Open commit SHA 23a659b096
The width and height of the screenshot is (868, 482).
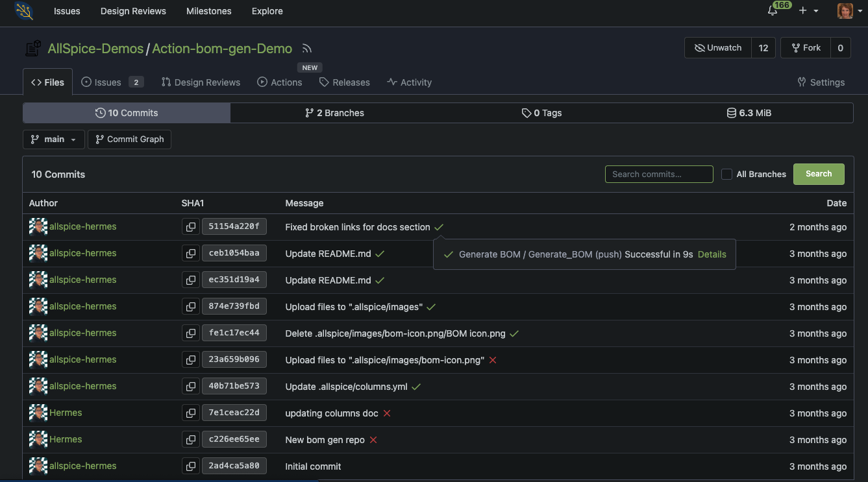234,359
